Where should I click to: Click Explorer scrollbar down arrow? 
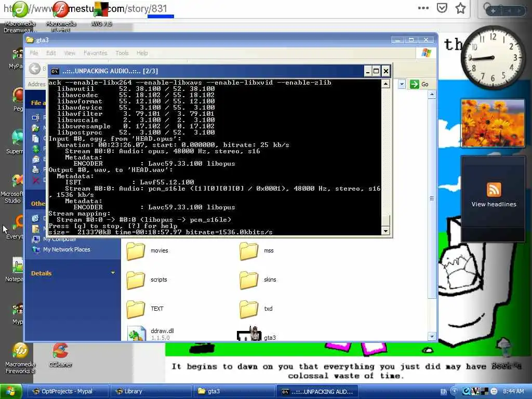coord(432,337)
